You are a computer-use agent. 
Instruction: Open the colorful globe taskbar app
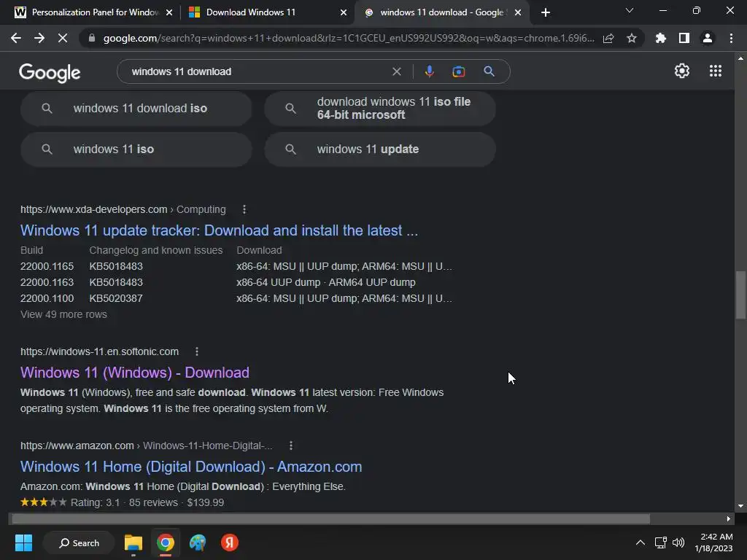tap(198, 542)
